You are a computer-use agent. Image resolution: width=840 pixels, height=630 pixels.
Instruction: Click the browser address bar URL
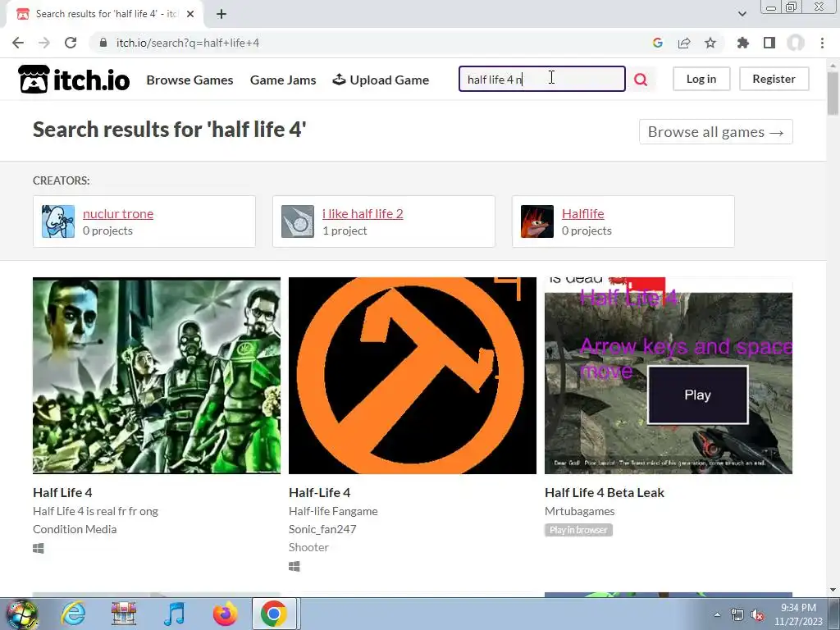pos(188,43)
